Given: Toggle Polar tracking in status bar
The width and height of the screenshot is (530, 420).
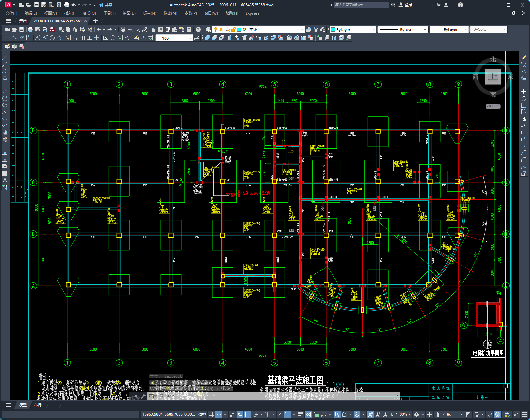Looking at the screenshot, I should point(255,414).
